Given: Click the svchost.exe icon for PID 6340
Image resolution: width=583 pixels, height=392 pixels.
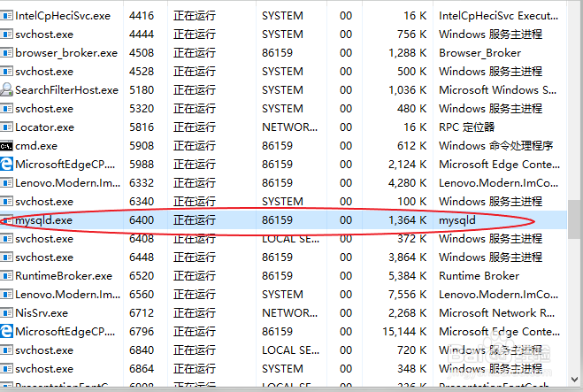Looking at the screenshot, I should click(6, 202).
